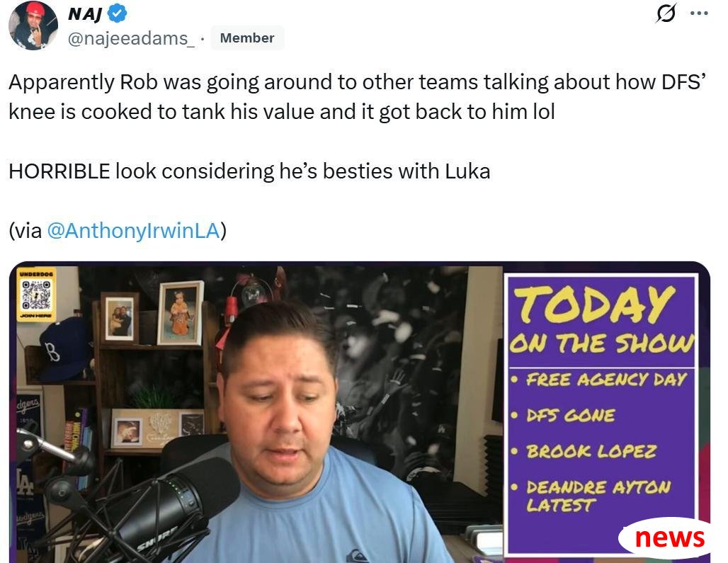The width and height of the screenshot is (728, 563).
Task: Play the embedded podcast video thumbnail
Action: pos(359,412)
